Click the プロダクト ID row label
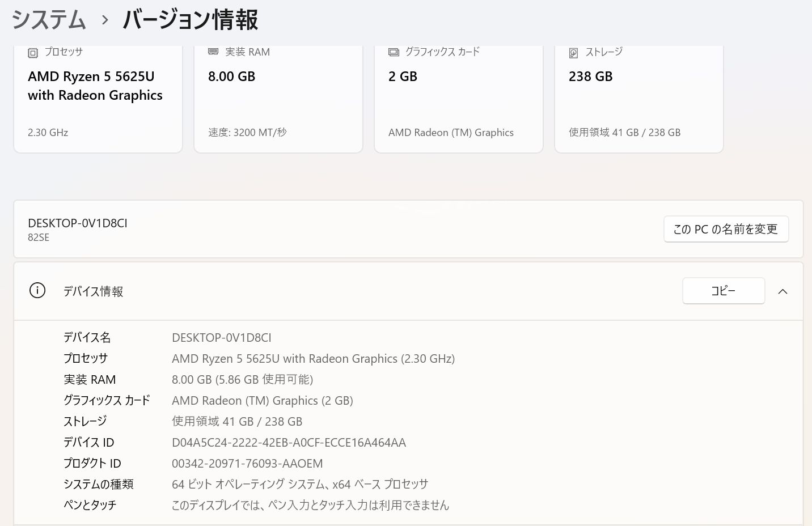The image size is (812, 526). [92, 464]
